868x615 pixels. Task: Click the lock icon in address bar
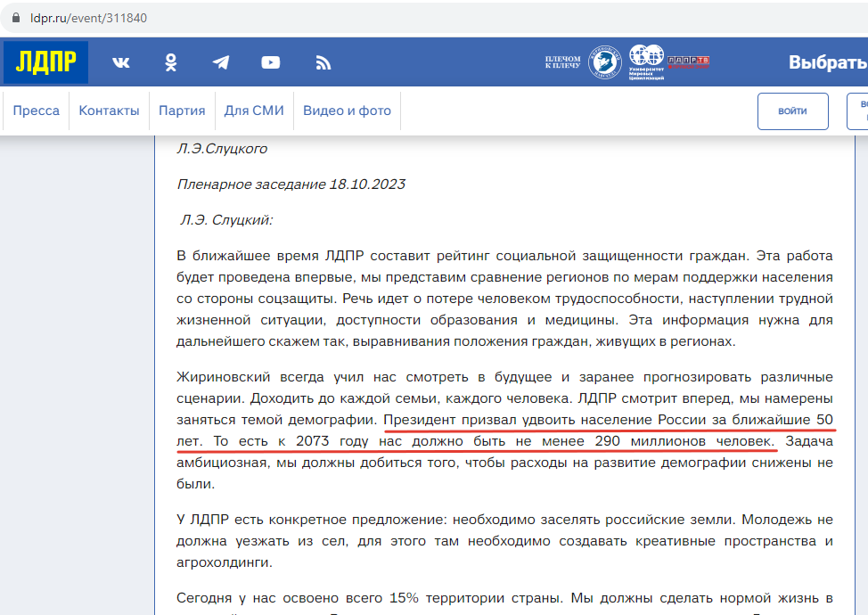click(x=16, y=18)
